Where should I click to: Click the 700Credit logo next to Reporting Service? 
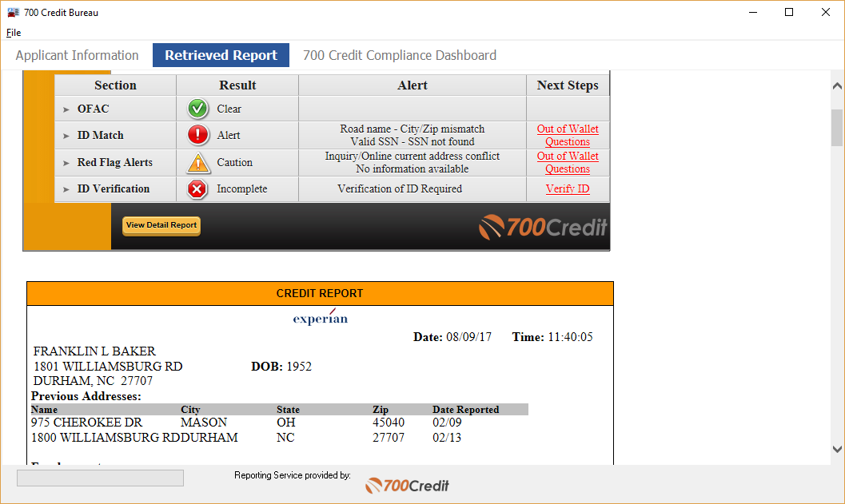click(x=406, y=485)
